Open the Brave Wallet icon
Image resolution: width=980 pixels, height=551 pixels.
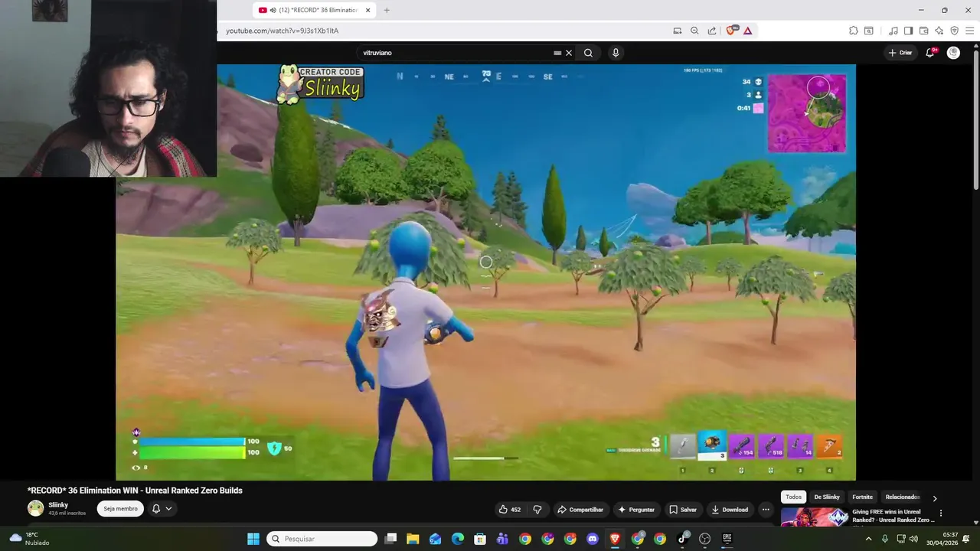click(923, 31)
